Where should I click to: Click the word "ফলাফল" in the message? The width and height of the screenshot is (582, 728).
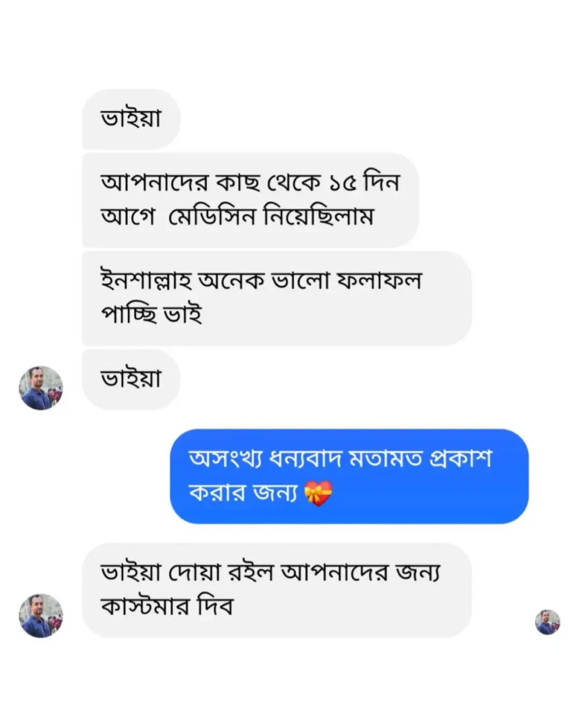(379, 280)
